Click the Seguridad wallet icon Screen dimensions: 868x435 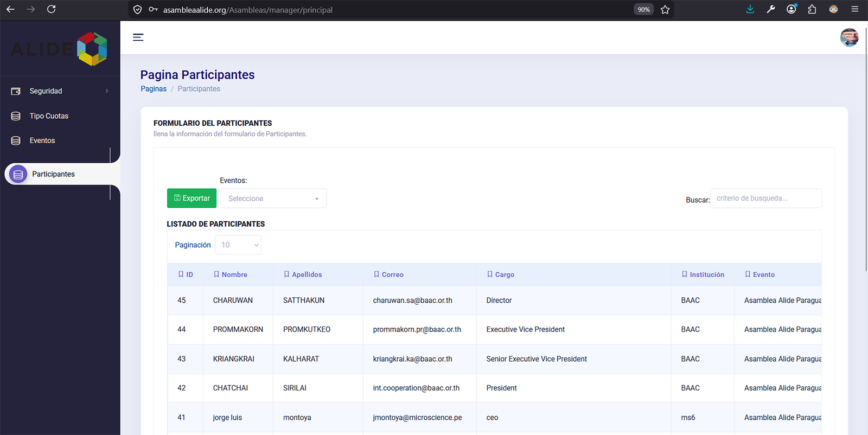coord(16,91)
